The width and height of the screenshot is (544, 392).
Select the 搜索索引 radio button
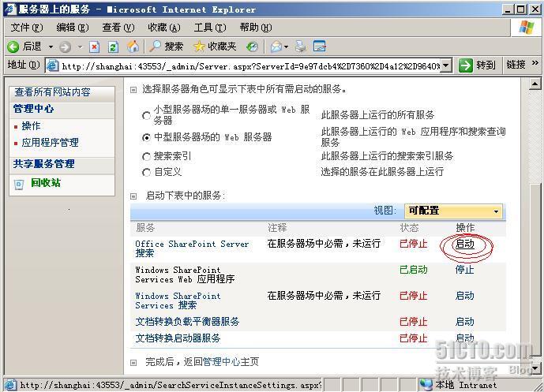click(146, 157)
